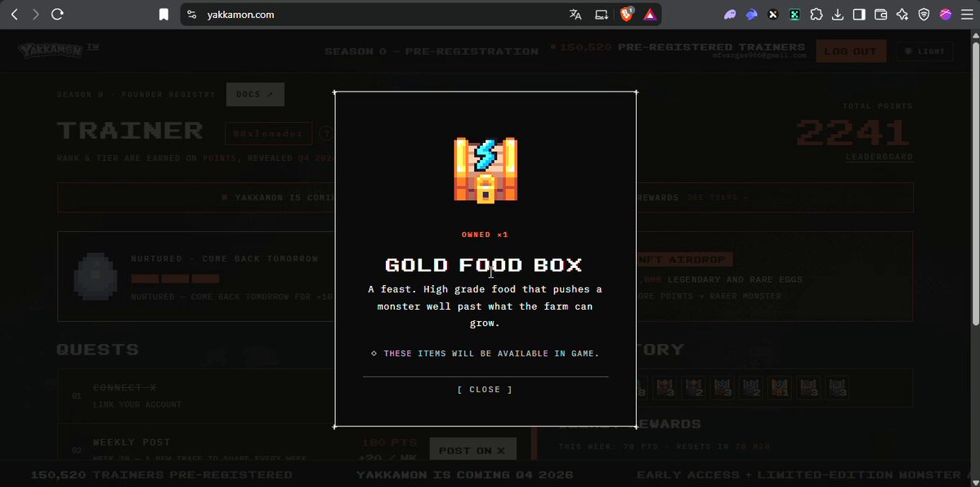Click the gold food box chest image

pyautogui.click(x=486, y=170)
